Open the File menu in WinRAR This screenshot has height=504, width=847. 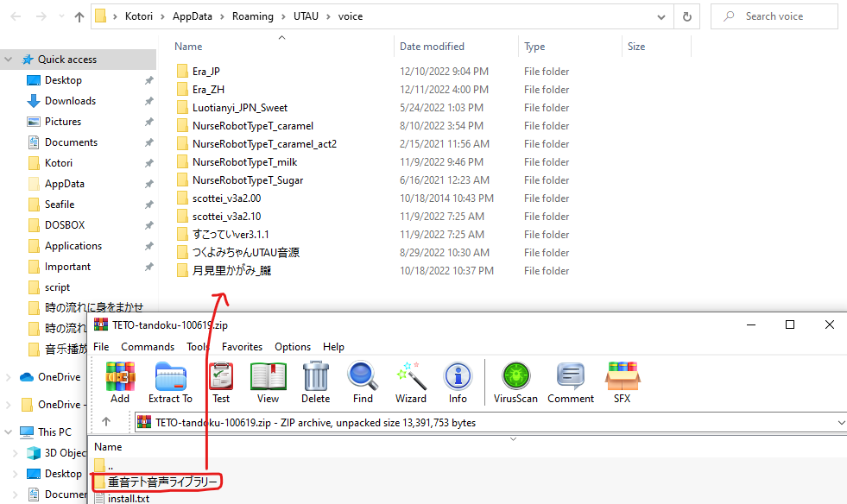point(101,347)
